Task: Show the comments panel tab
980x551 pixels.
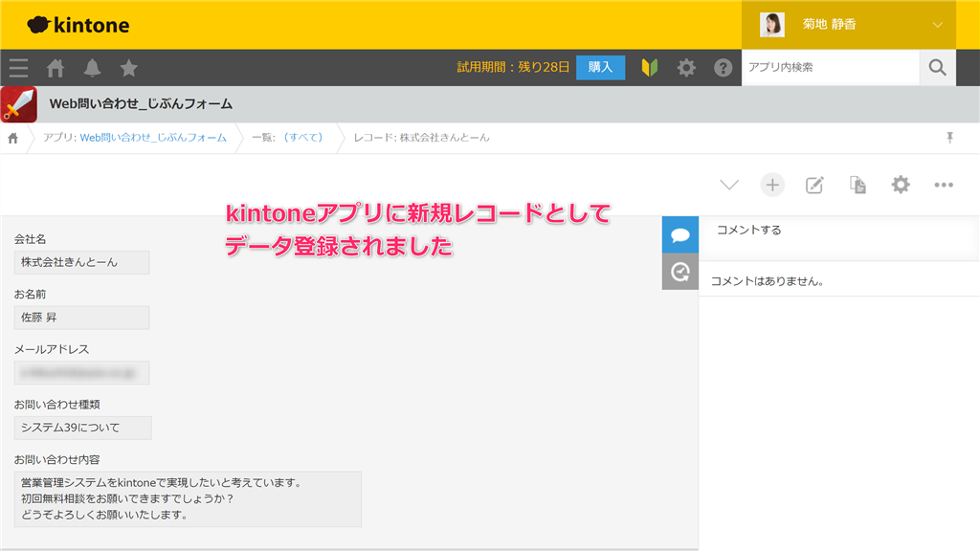Action: click(680, 235)
